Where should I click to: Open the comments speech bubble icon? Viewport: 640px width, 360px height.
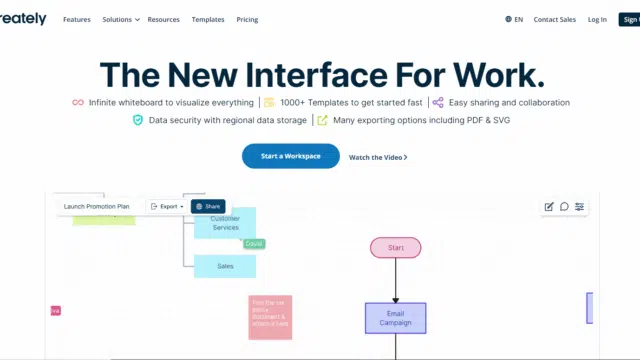click(564, 207)
